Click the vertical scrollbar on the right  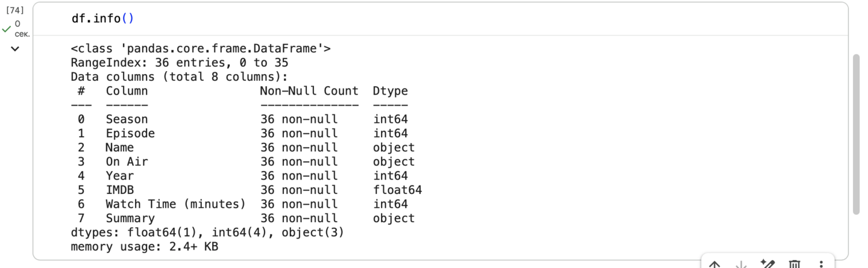click(x=856, y=134)
